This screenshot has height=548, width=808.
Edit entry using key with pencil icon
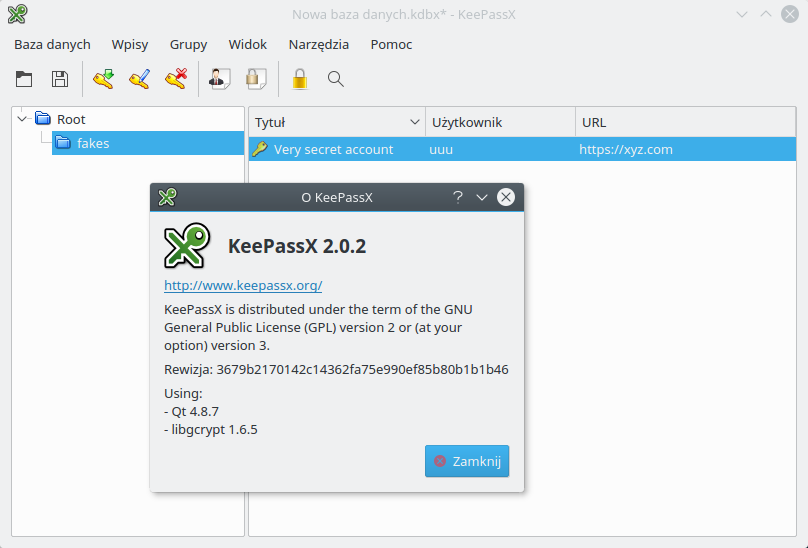coord(140,79)
